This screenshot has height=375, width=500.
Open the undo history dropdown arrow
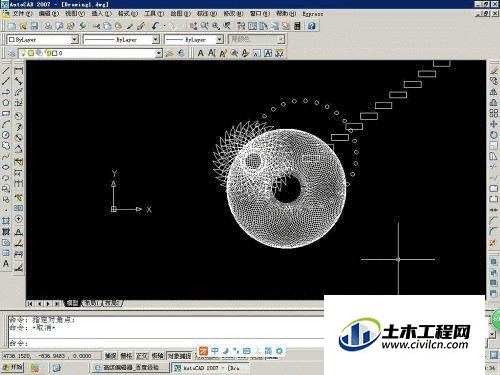(x=164, y=26)
